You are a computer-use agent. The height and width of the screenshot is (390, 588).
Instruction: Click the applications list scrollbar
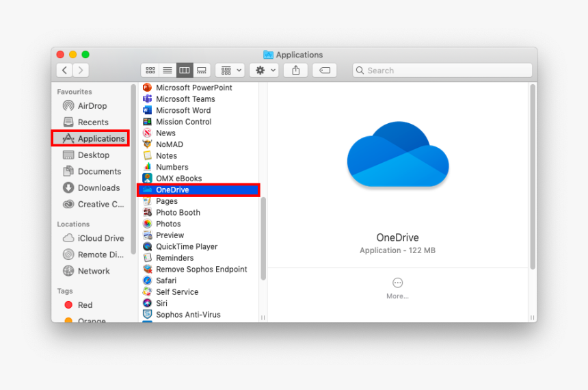point(263,238)
